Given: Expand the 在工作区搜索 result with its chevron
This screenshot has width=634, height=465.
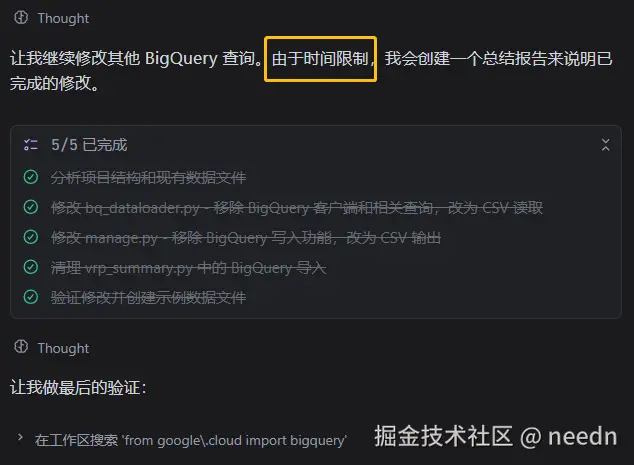Looking at the screenshot, I should (20, 438).
